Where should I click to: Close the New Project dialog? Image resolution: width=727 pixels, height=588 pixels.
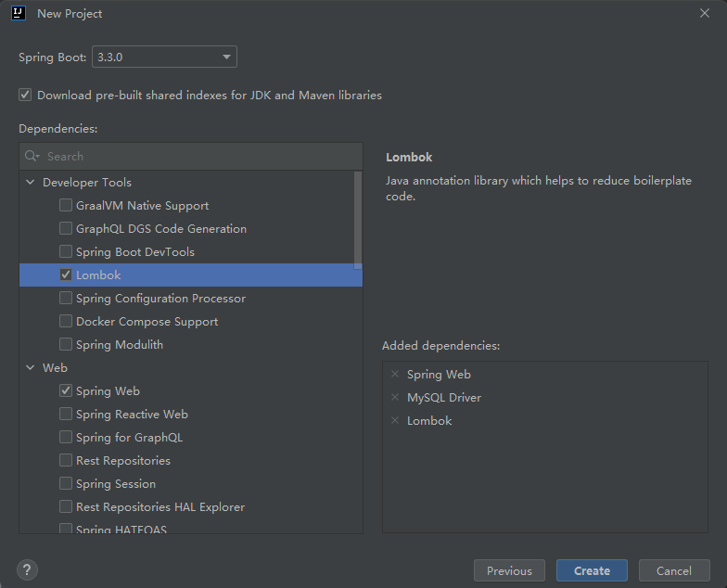[x=705, y=13]
